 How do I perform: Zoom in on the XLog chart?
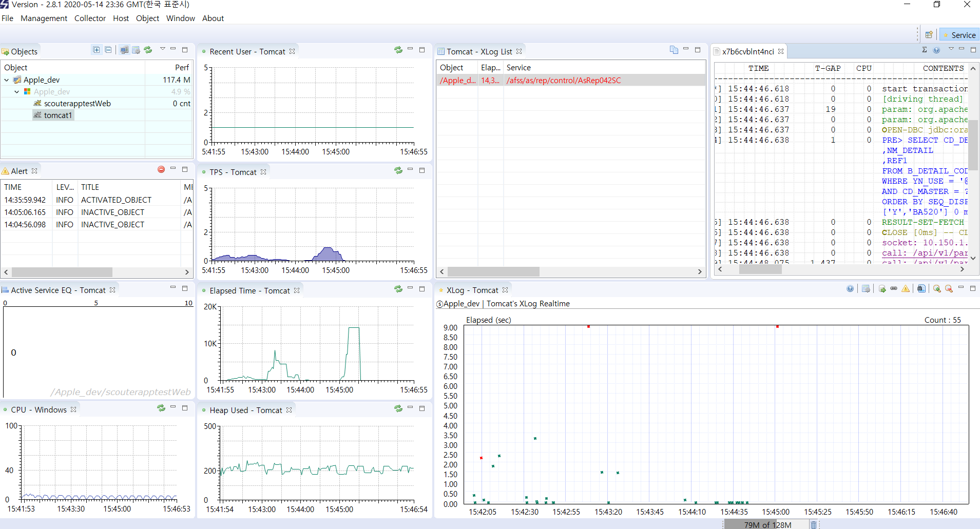(x=937, y=289)
